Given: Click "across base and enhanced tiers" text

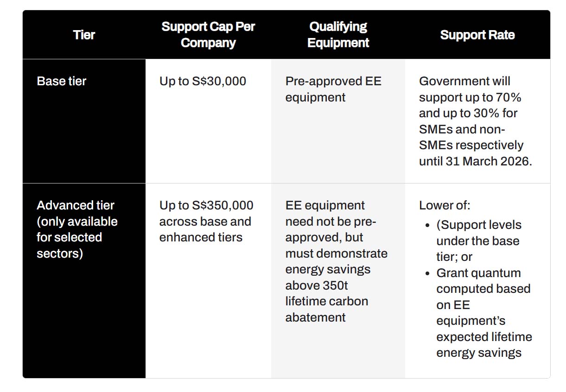Looking at the screenshot, I should click(x=205, y=229).
